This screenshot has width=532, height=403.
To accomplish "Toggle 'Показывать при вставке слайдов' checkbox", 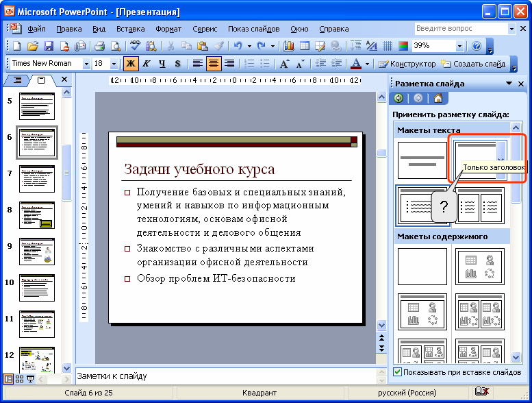I will tap(398, 372).
